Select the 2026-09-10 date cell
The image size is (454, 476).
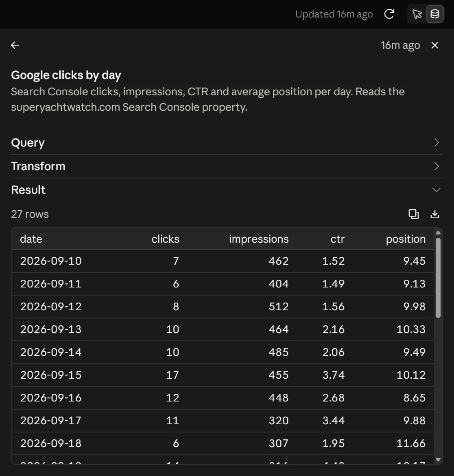50,261
